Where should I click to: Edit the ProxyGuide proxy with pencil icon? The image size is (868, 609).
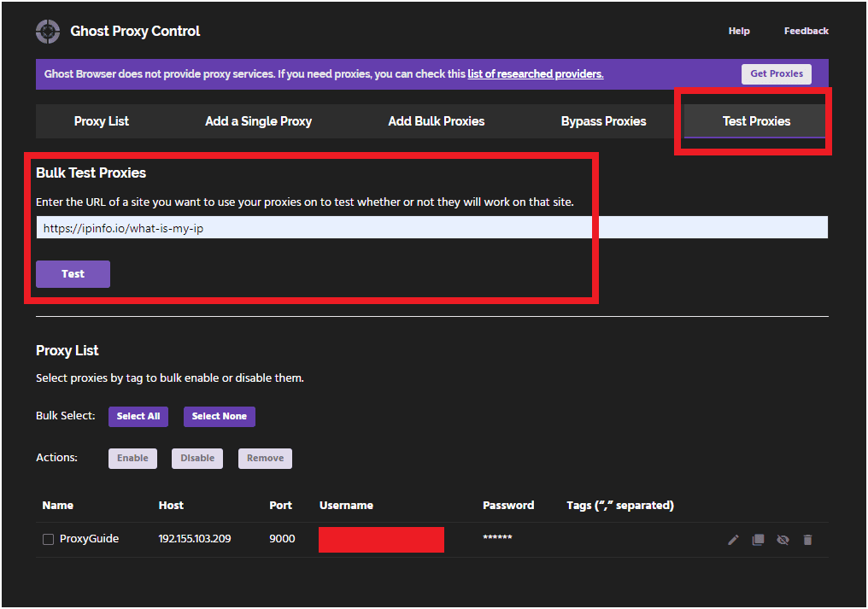pos(733,540)
